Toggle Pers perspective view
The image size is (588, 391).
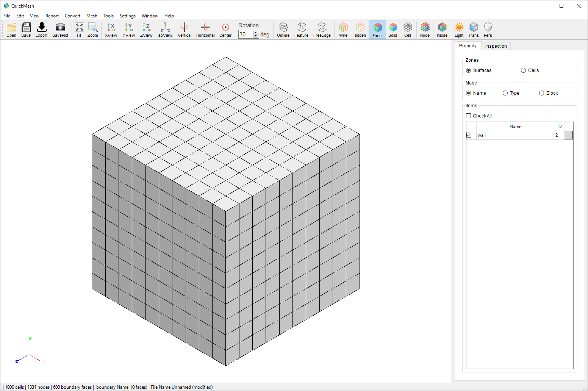coord(488,30)
